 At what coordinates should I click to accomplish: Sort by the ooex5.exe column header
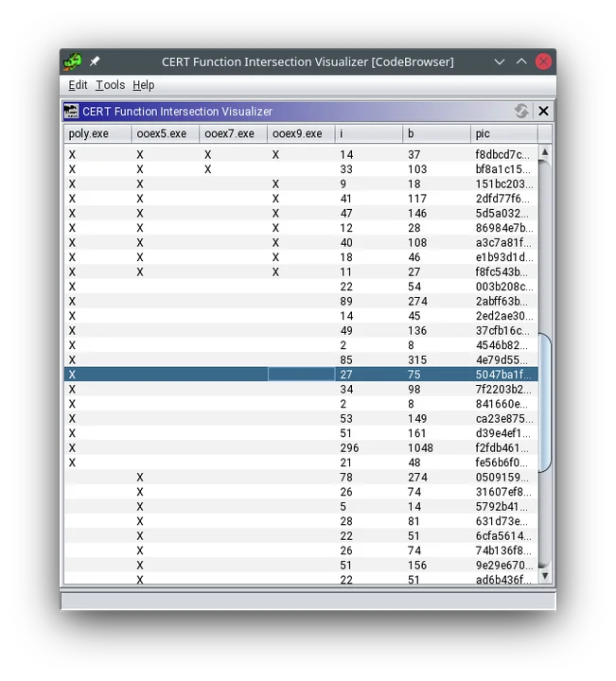coord(166,133)
